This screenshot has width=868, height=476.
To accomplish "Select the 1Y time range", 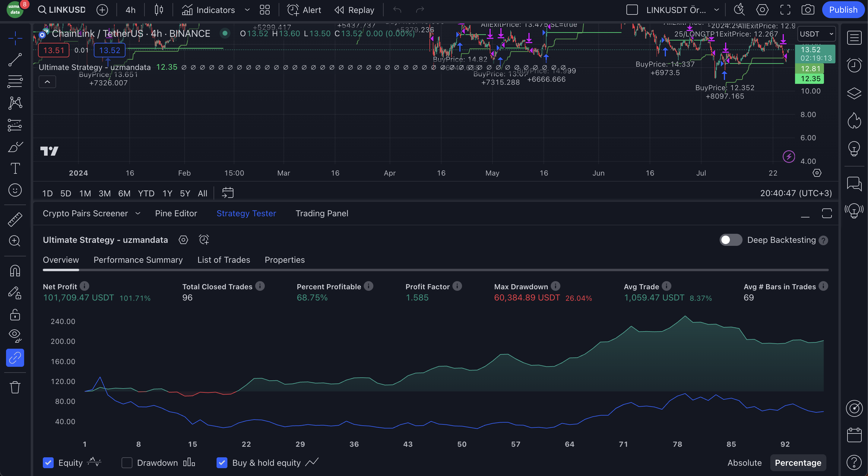I will coord(167,193).
